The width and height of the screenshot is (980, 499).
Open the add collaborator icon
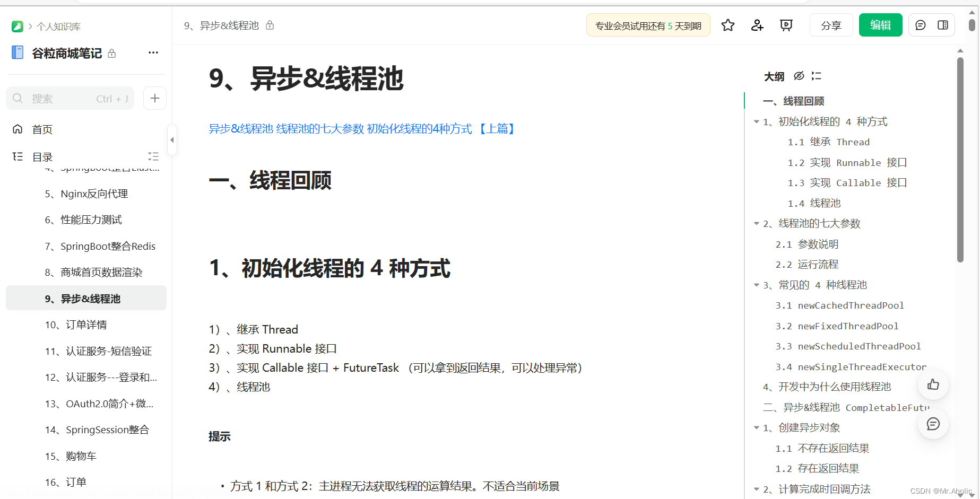tap(757, 25)
